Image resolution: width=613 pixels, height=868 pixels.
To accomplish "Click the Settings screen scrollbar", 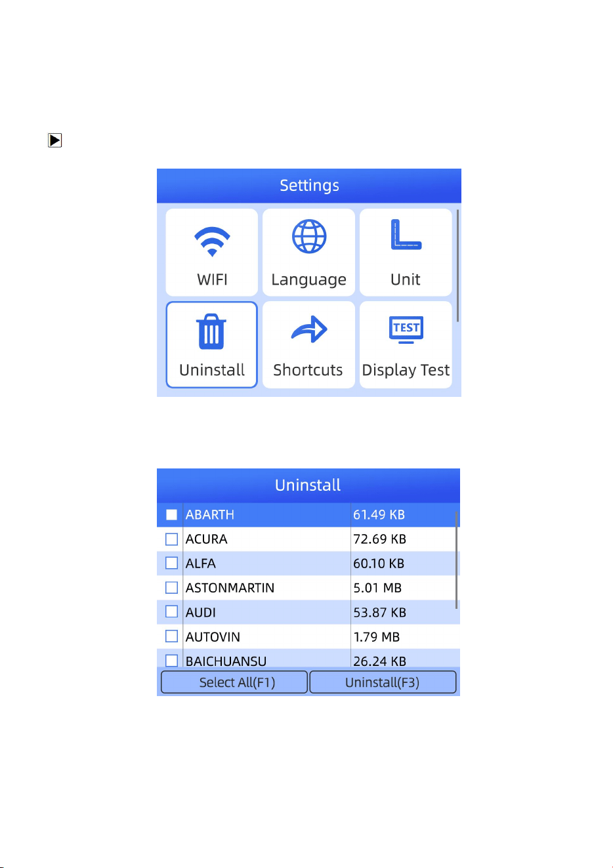I will point(457,266).
